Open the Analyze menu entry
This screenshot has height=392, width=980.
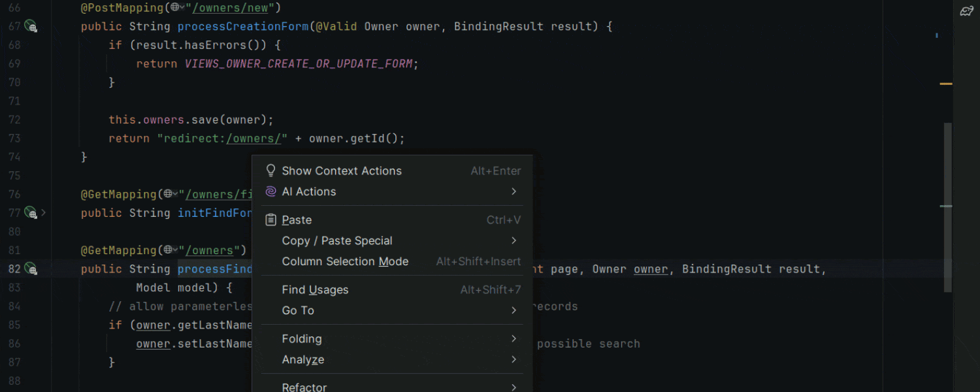(x=302, y=359)
